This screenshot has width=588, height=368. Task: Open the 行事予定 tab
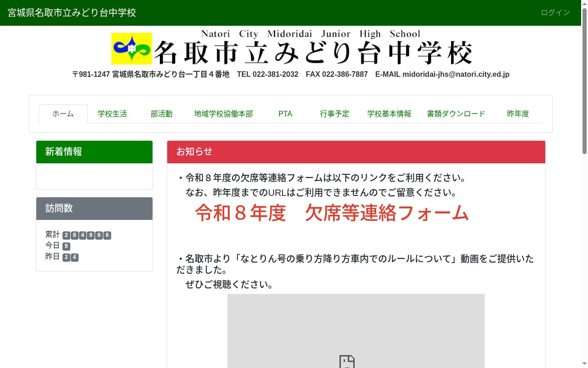point(335,114)
